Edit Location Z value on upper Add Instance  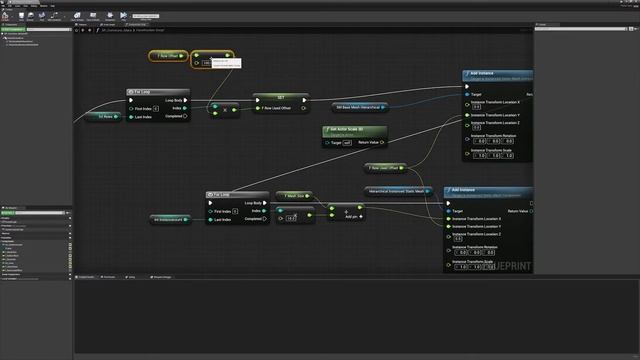coord(476,128)
